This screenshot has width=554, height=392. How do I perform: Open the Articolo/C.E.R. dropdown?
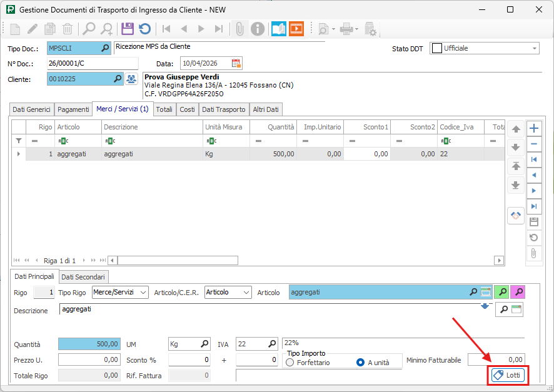tap(246, 292)
